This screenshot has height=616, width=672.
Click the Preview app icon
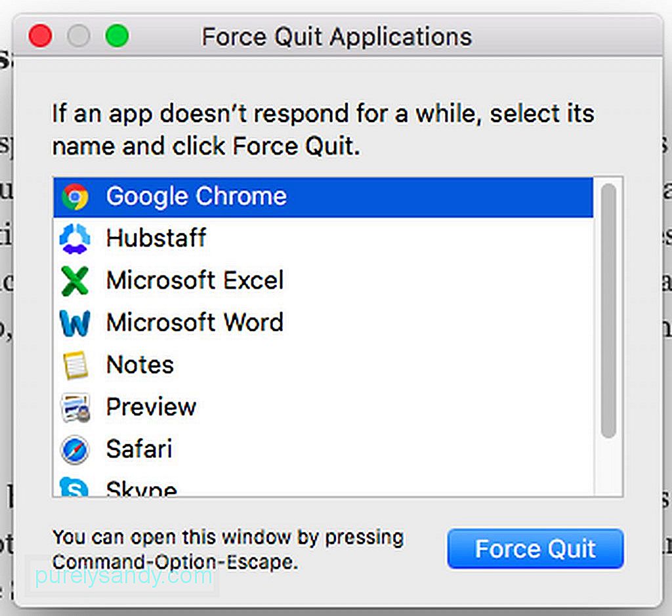pyautogui.click(x=75, y=408)
